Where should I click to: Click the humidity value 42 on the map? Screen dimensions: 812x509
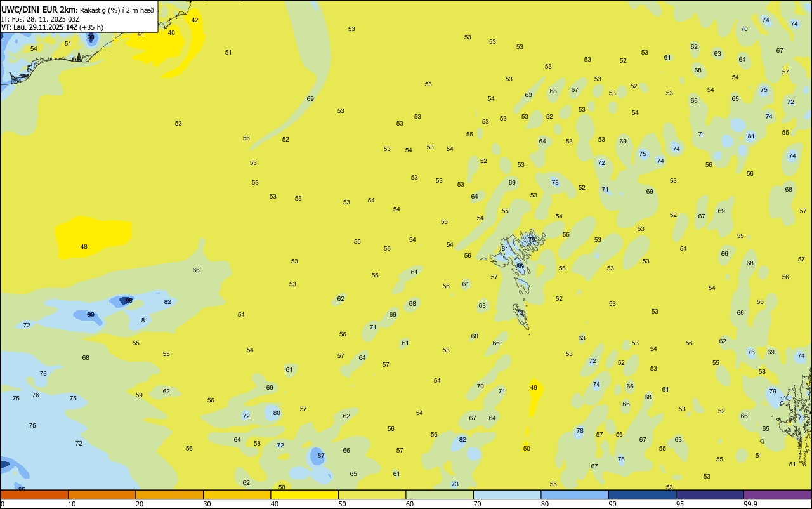click(195, 20)
